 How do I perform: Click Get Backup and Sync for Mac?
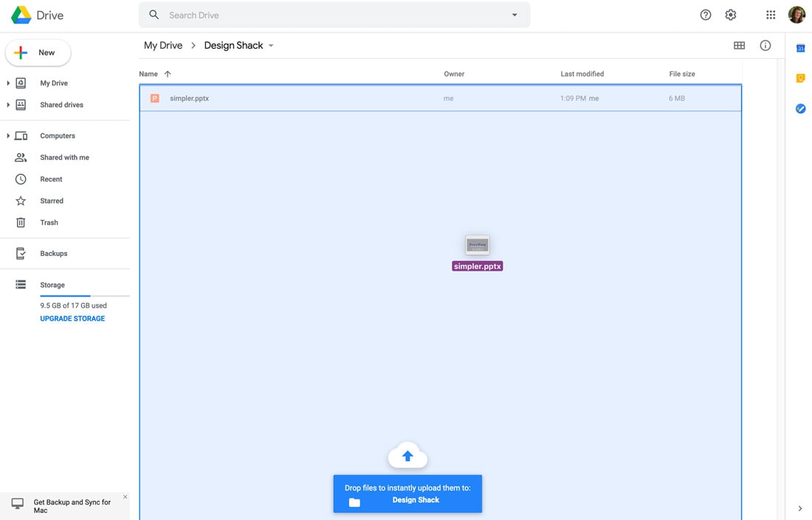pyautogui.click(x=72, y=506)
